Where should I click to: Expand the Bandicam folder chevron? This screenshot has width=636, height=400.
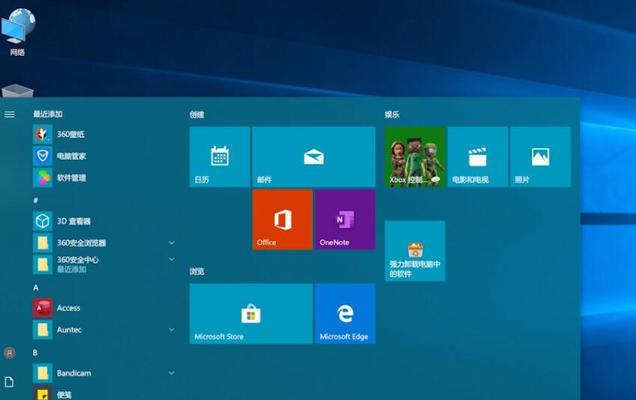click(172, 373)
